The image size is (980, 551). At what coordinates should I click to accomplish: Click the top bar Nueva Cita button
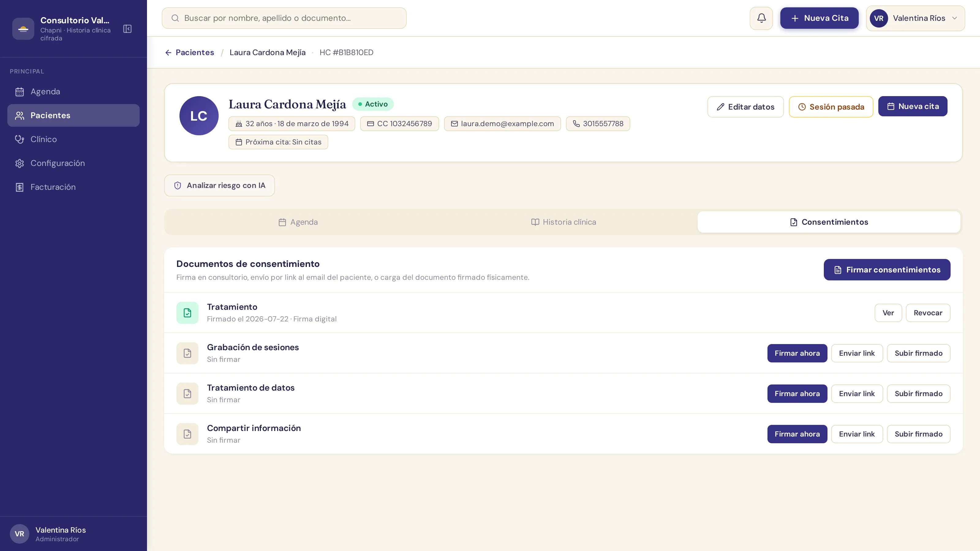point(820,18)
